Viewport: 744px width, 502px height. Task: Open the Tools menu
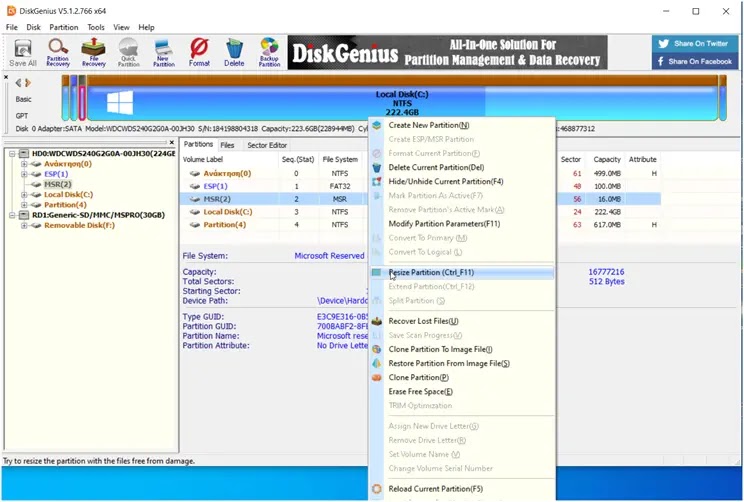click(95, 28)
